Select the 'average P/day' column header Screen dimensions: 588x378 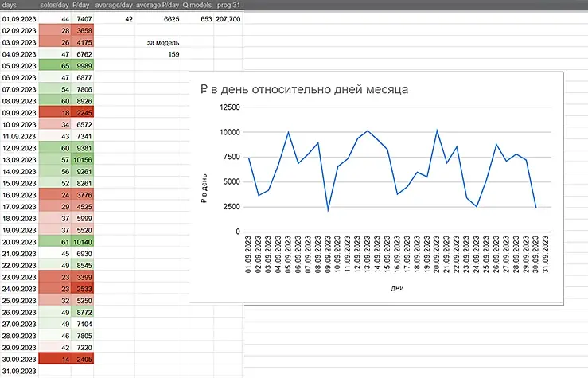point(158,6)
